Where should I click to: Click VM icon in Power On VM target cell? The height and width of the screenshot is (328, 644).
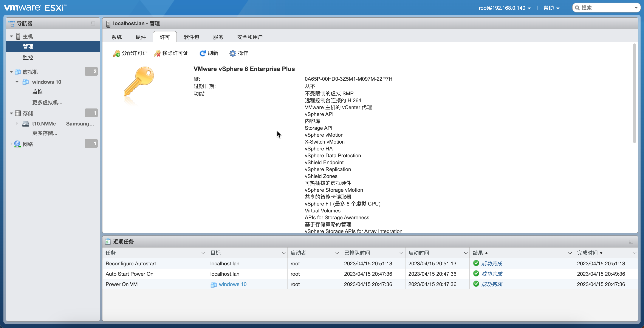tap(214, 285)
